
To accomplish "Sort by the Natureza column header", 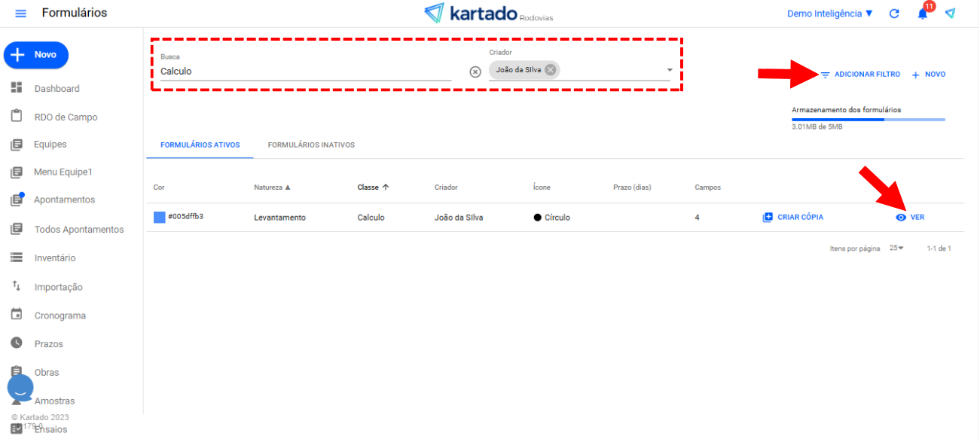I will pyautogui.click(x=272, y=187).
